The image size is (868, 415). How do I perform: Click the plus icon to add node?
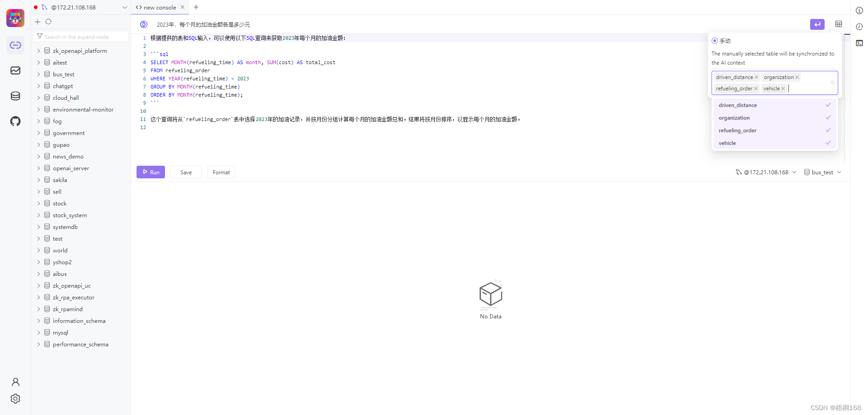(x=38, y=22)
